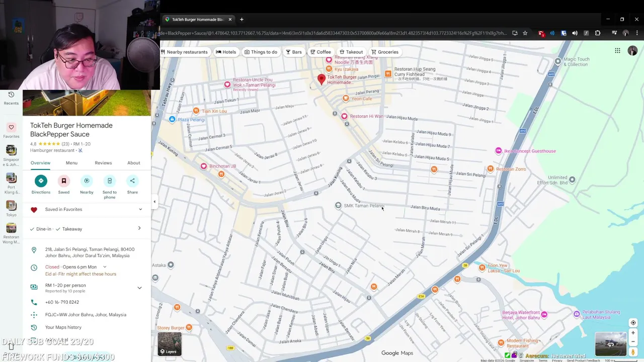Click the browser address bar
Image resolution: width=644 pixels, height=362 pixels.
(x=333, y=33)
